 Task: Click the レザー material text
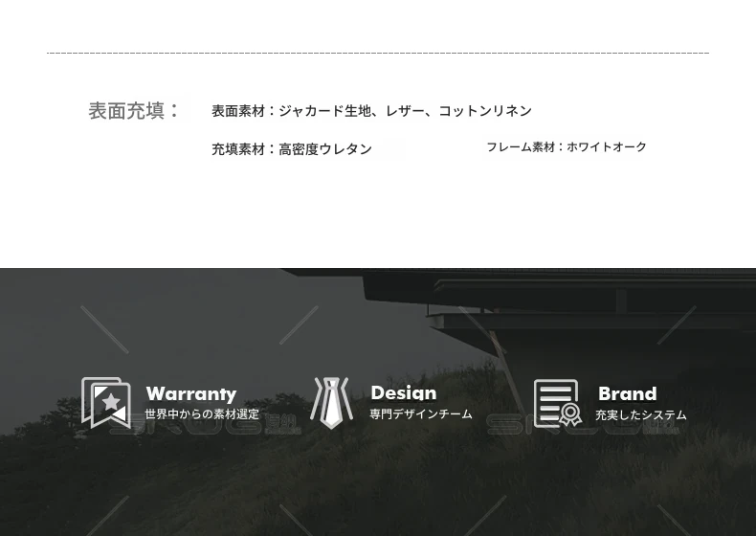point(405,111)
